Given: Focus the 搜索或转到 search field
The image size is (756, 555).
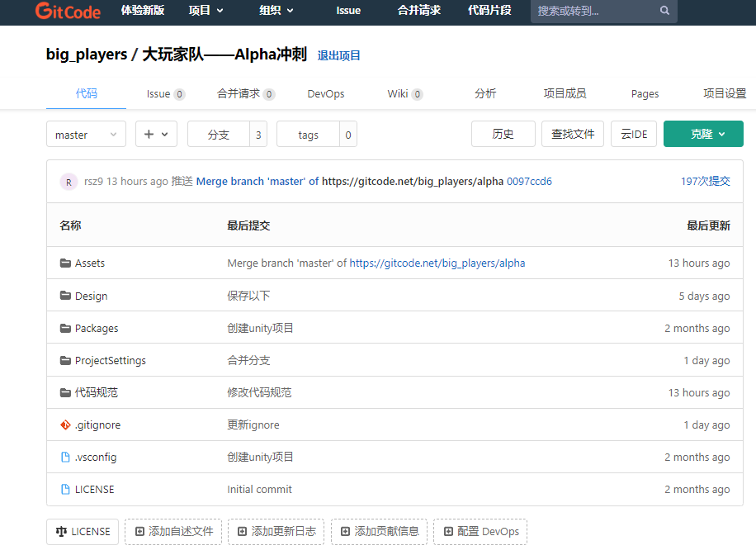Looking at the screenshot, I should coord(594,12).
